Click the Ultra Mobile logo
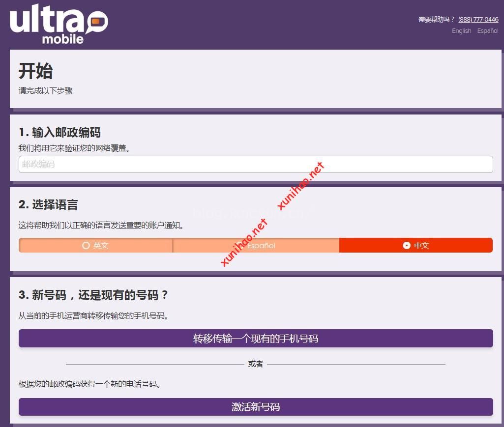 59,24
